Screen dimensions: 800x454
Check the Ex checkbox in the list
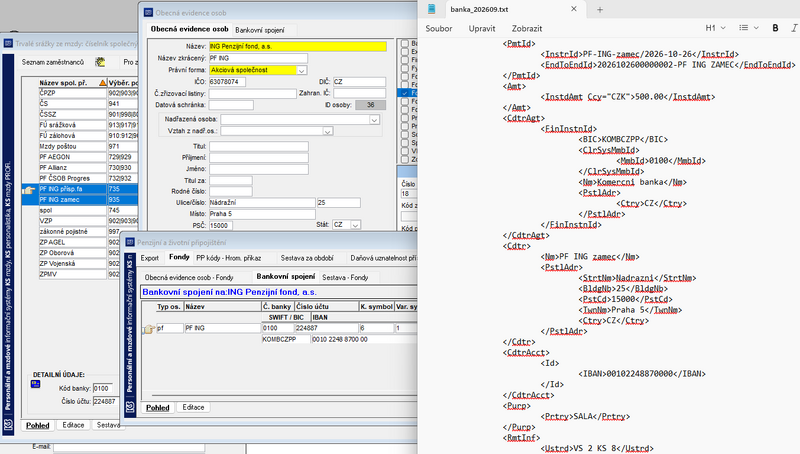tap(405, 52)
